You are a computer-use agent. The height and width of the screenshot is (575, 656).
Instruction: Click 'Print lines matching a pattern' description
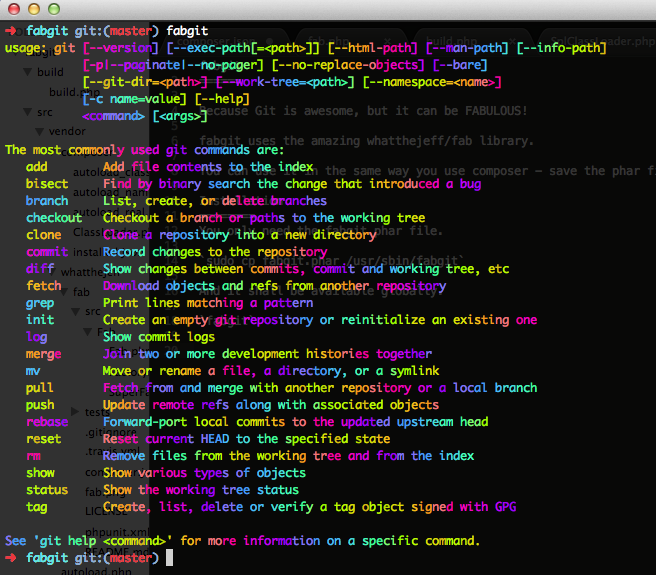(x=208, y=303)
